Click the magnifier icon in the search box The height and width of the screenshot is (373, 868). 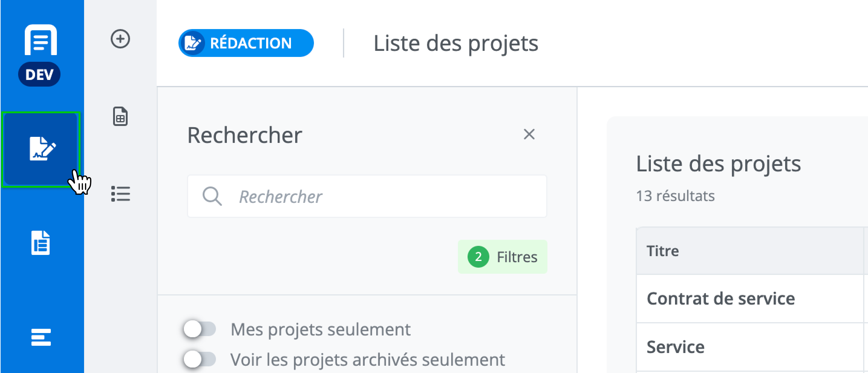(212, 196)
